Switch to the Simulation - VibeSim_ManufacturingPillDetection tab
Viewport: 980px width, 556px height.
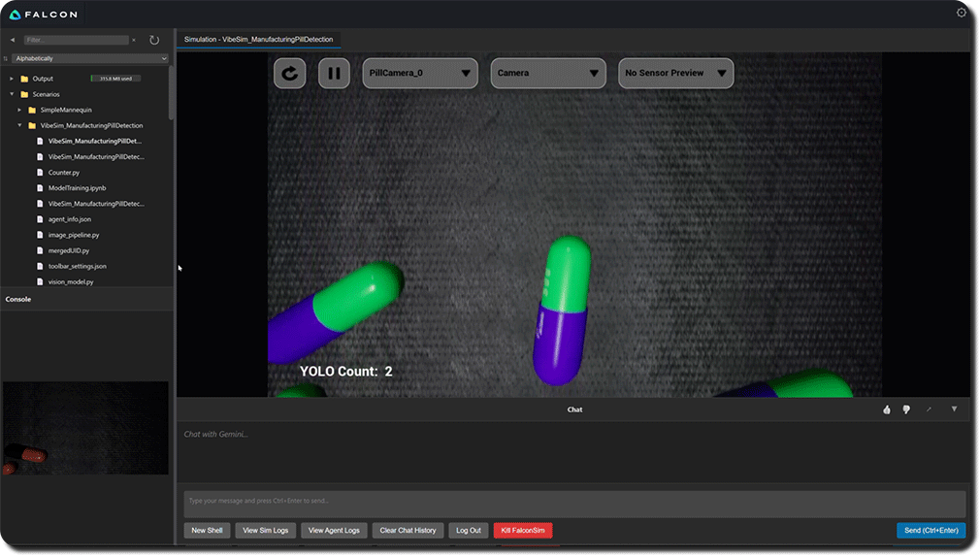tap(258, 40)
